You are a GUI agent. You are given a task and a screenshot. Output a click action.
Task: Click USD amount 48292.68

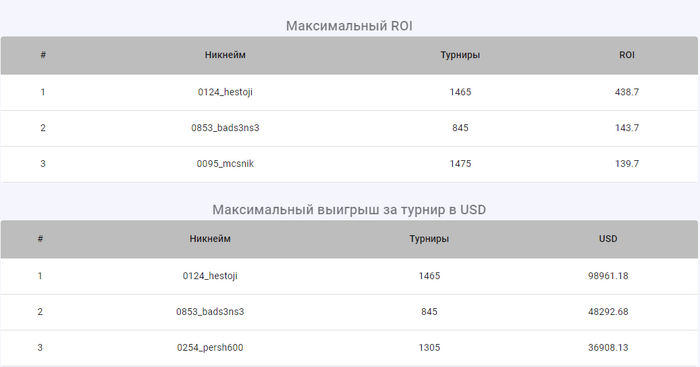click(608, 312)
